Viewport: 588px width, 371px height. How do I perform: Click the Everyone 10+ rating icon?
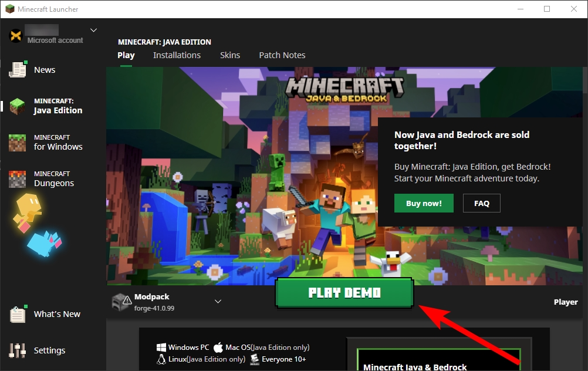(x=255, y=359)
